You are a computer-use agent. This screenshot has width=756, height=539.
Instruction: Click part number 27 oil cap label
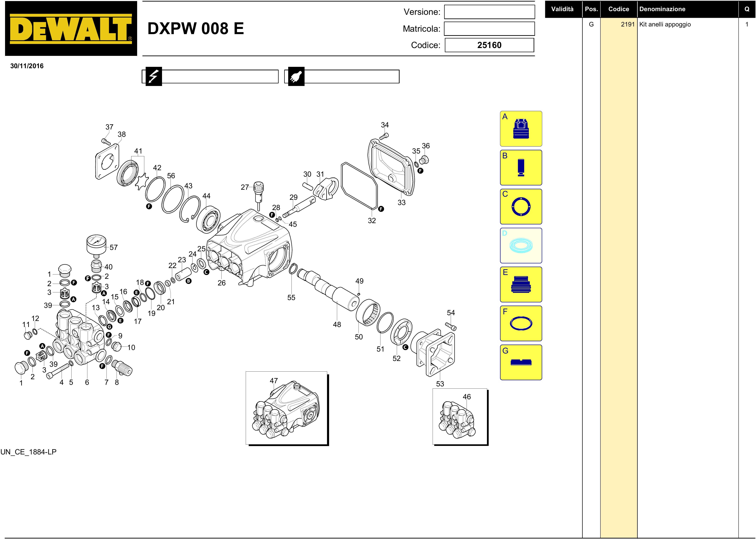(x=245, y=187)
